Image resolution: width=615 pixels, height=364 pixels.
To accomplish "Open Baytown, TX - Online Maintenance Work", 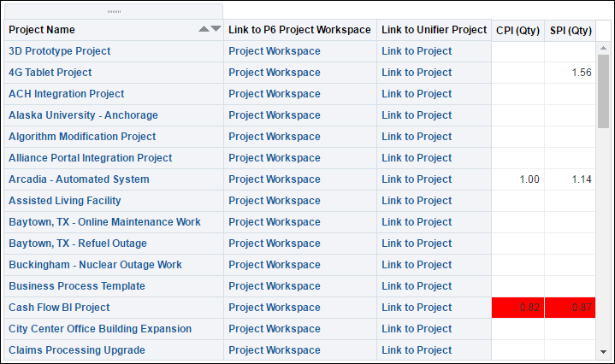I will [104, 222].
